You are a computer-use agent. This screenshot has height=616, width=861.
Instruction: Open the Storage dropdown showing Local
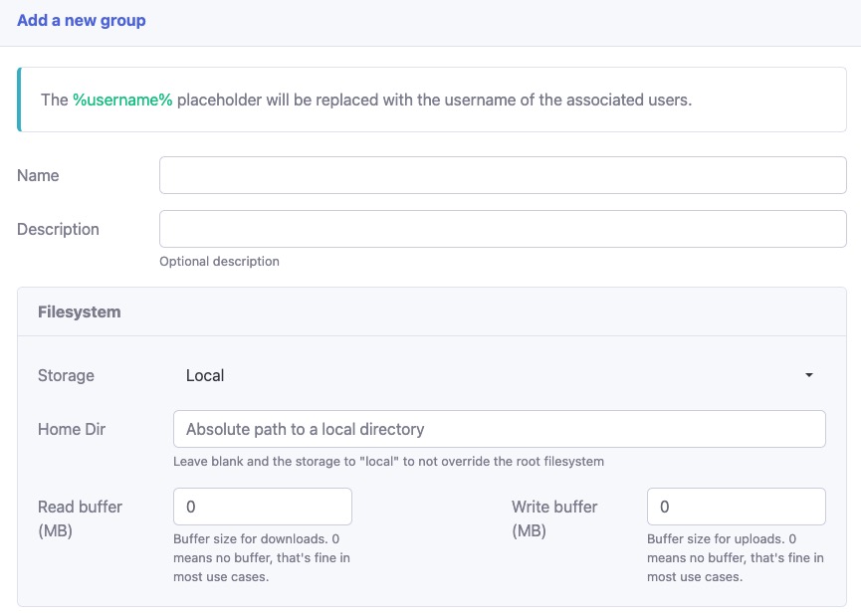click(x=498, y=375)
